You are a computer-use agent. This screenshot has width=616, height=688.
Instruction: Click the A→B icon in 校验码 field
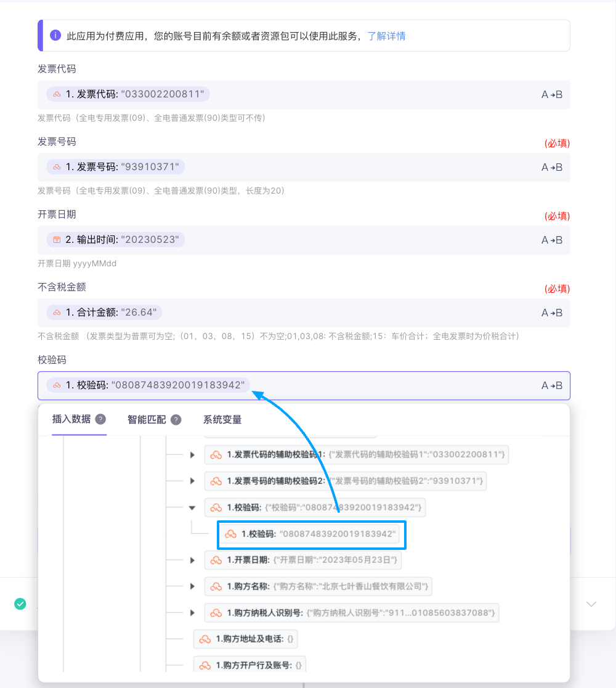pyautogui.click(x=551, y=386)
